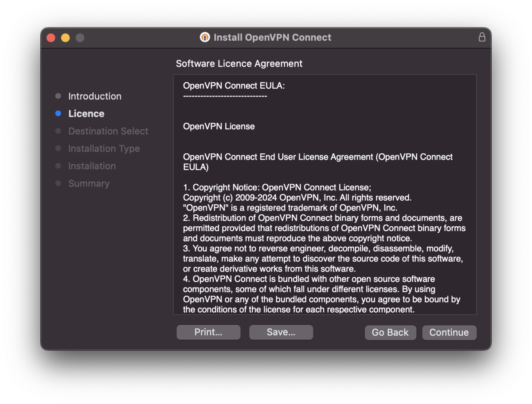The height and width of the screenshot is (404, 532).
Task: Select the Summary step label
Action: click(x=89, y=183)
